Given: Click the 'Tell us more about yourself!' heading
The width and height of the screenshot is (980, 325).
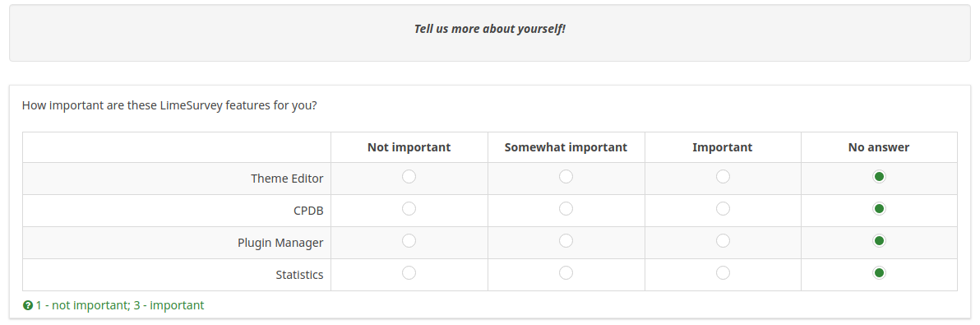Looking at the screenshot, I should [489, 29].
